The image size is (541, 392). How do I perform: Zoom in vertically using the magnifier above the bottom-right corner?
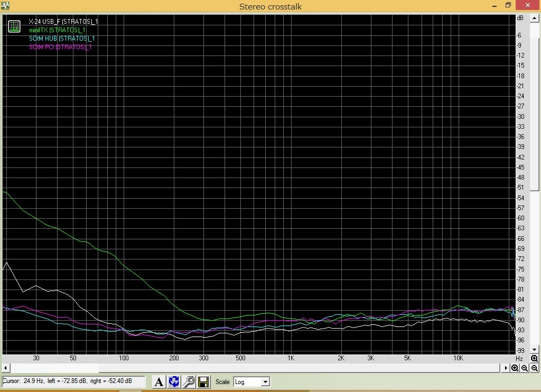[x=535, y=359]
